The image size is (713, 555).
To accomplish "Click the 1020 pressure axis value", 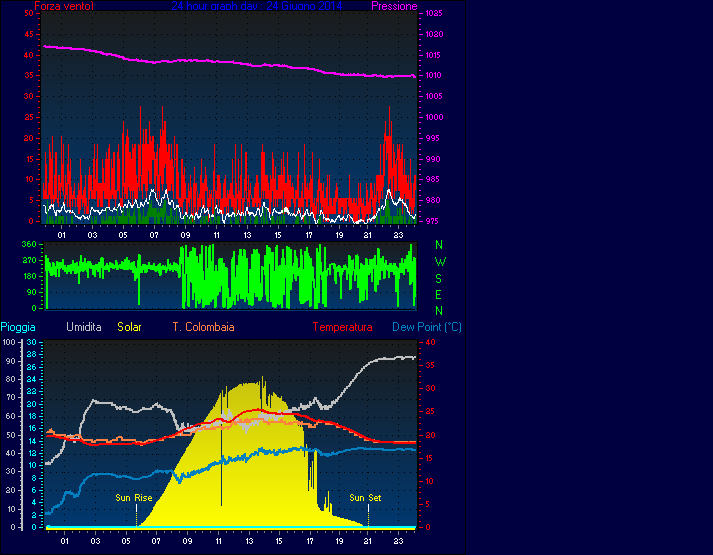I will coord(434,34).
